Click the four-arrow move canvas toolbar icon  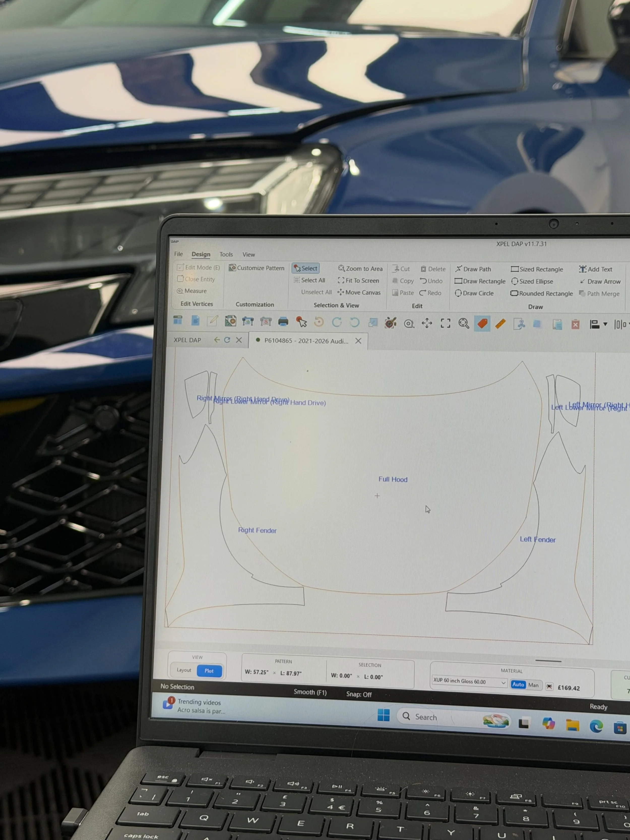pos(427,323)
